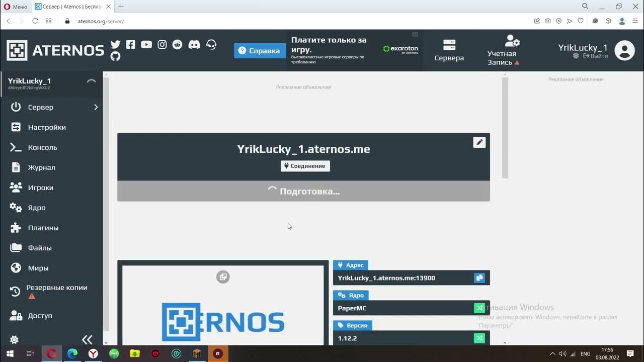Click volume icon in system tray

[562, 354]
